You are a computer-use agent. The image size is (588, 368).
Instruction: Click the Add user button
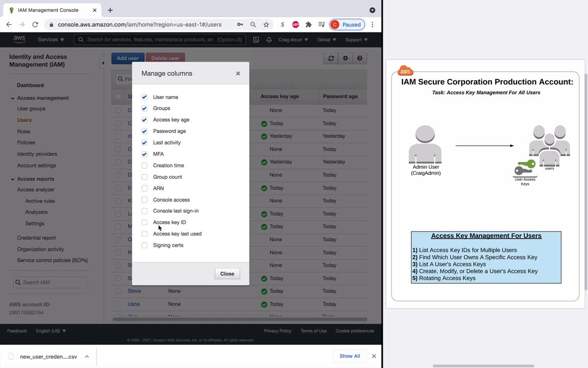[128, 58]
